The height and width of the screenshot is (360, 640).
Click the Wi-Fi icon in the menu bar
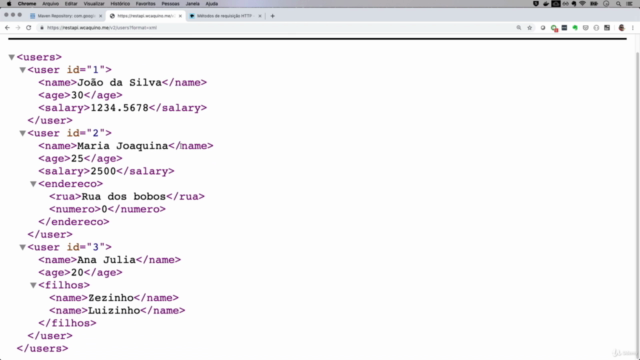[x=582, y=4]
